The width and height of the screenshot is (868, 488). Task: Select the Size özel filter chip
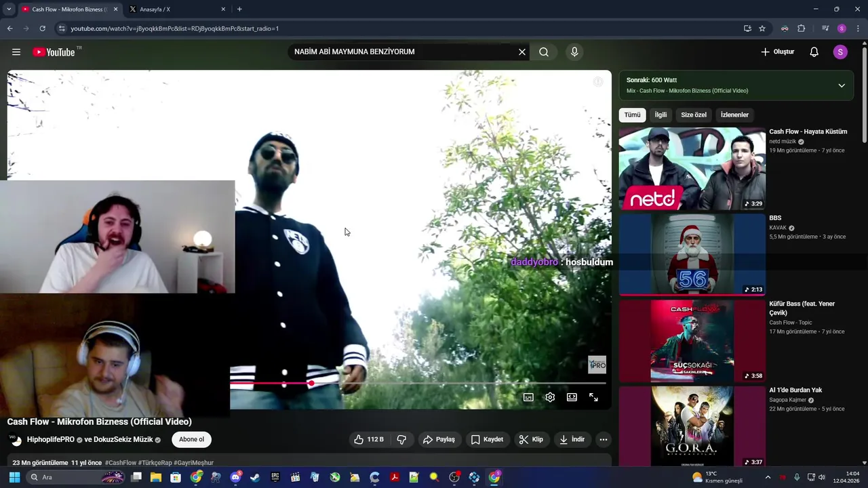point(694,115)
